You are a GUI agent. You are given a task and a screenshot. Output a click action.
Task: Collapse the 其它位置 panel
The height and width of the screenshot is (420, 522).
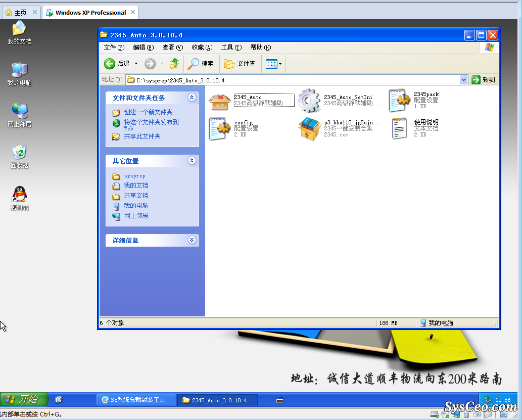click(192, 161)
